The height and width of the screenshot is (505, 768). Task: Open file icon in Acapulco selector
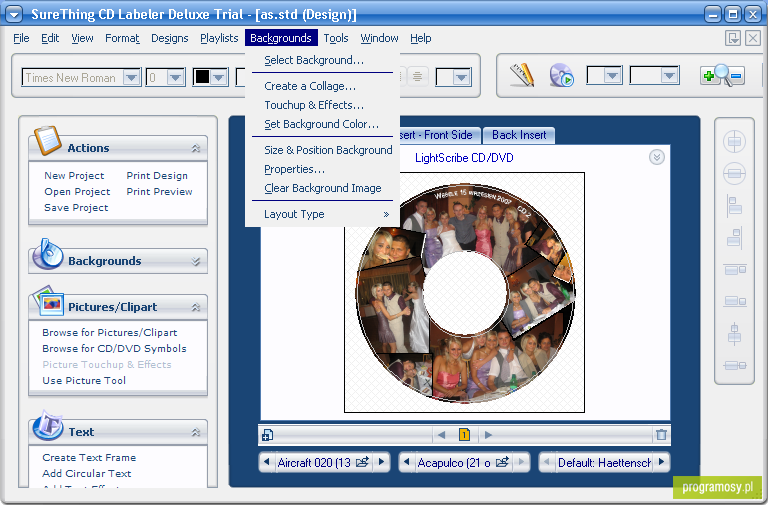503,462
